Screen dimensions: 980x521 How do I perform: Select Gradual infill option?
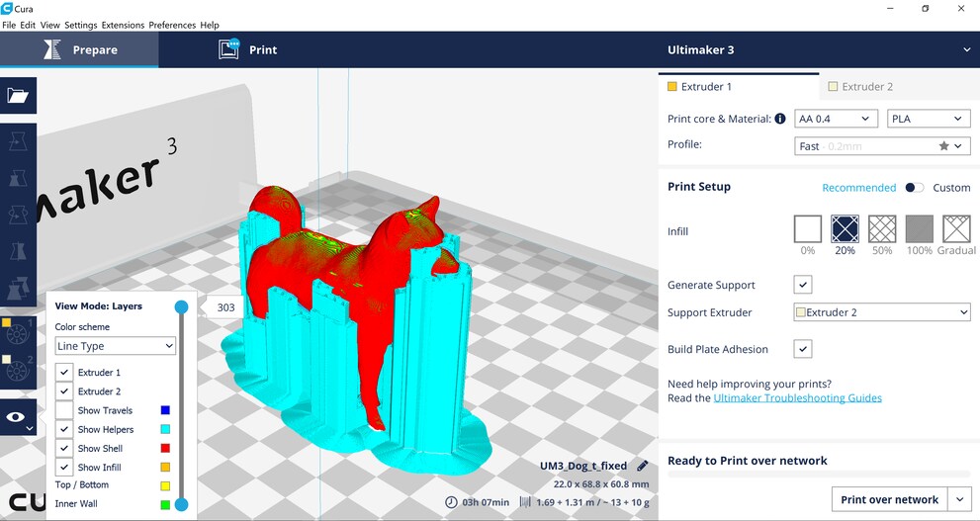[x=957, y=228]
